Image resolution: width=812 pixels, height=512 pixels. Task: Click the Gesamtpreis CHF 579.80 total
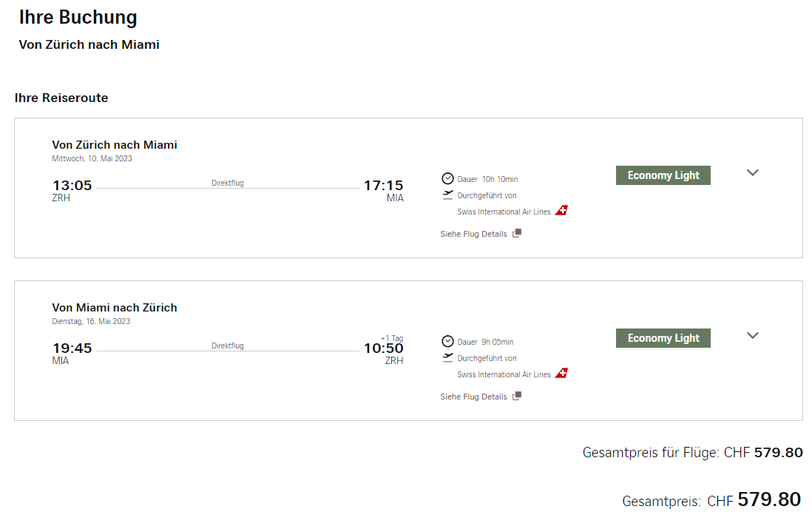click(768, 499)
